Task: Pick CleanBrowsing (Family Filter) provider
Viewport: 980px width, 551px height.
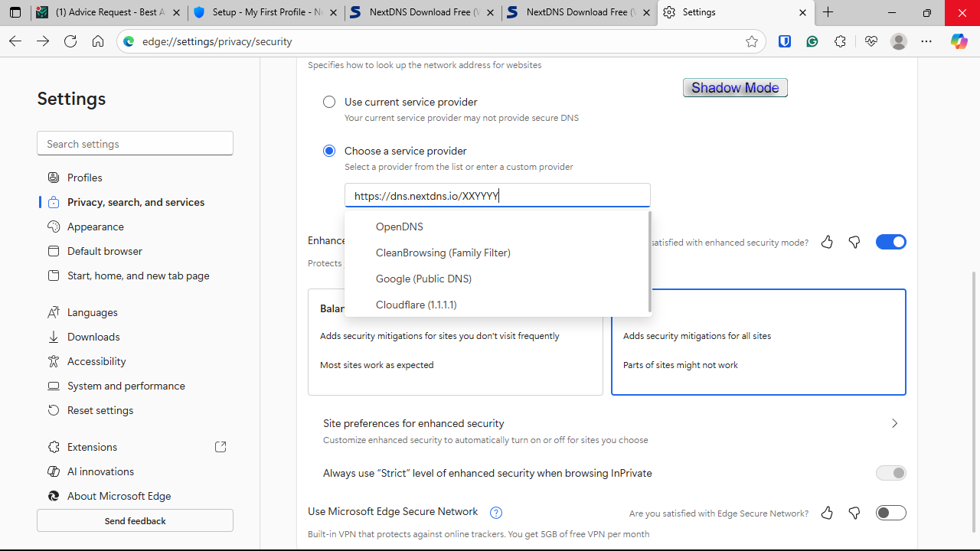Action: [x=496, y=253]
